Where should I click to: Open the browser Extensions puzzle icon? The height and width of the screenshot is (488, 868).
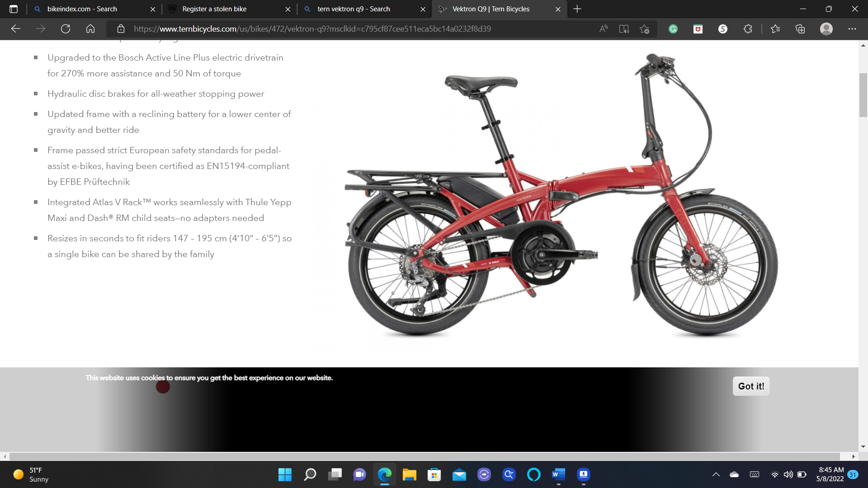(x=748, y=28)
